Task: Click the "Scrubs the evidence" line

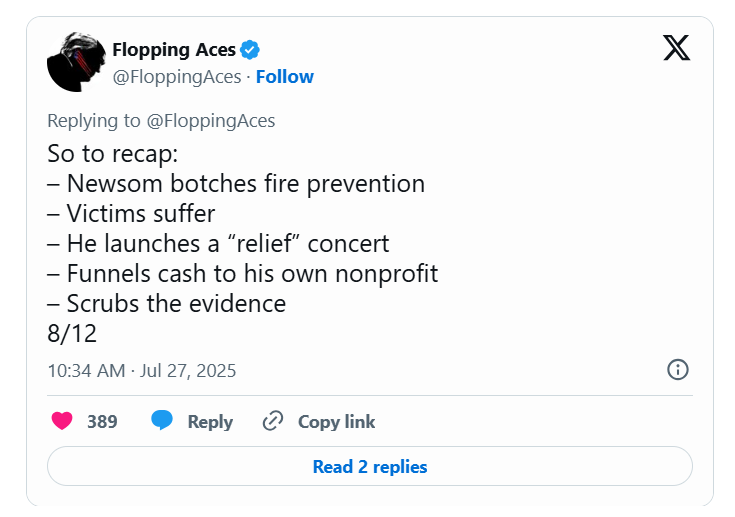Action: 167,303
